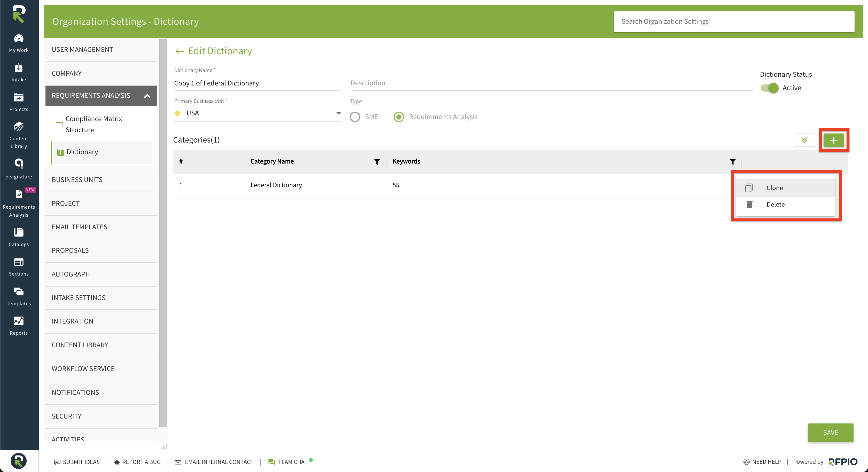Screen dimensions: 868x472
Task: Open Requirements Analysis sidebar icon
Action: [x=19, y=194]
